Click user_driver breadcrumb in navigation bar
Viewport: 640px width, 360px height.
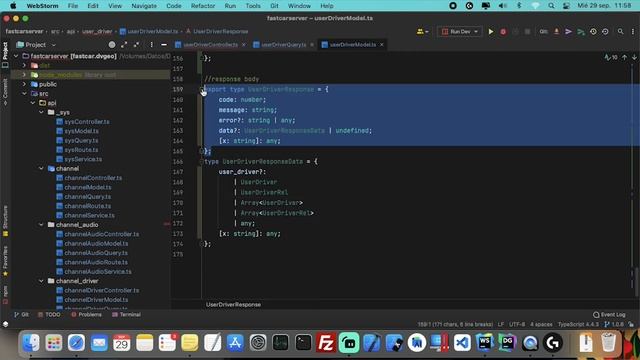(x=97, y=31)
